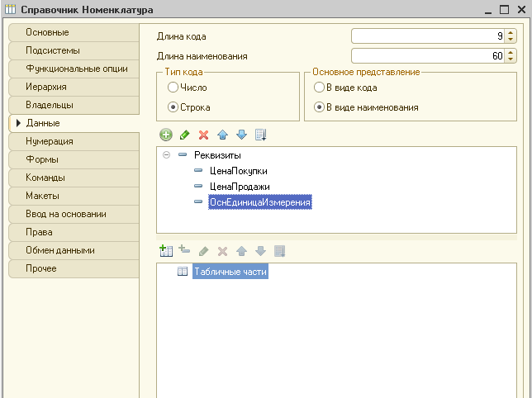Screen dimensions: 532x398
Task: Go to the Обмен данными tab
Action: (74, 250)
